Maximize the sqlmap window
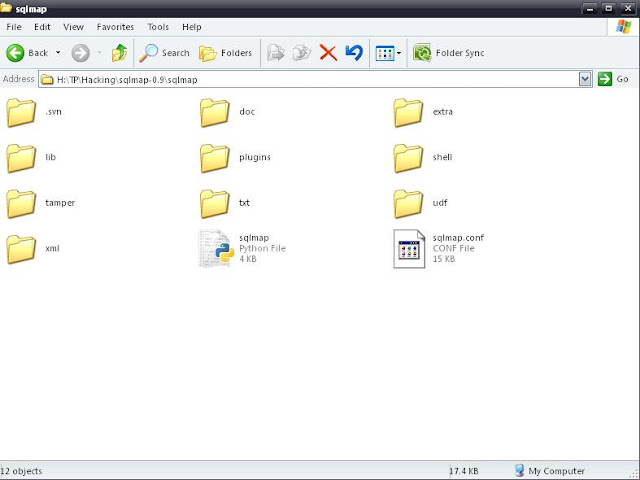This screenshot has height=480, width=640. (x=609, y=8)
